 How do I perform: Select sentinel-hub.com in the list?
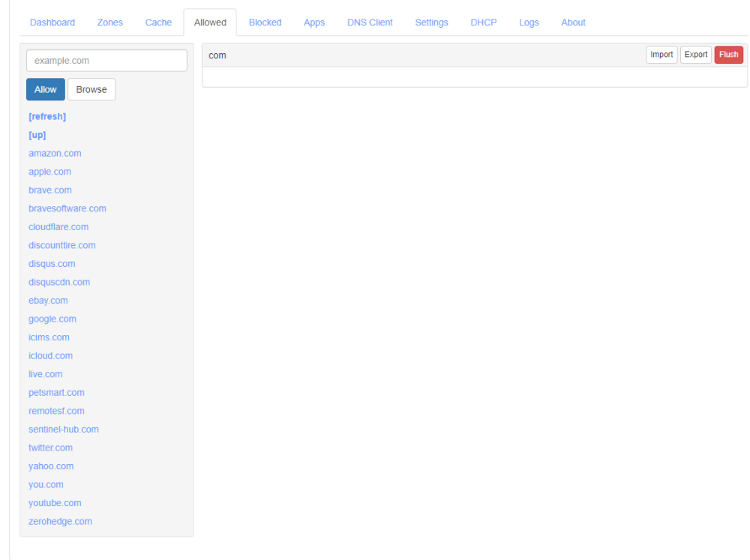64,430
